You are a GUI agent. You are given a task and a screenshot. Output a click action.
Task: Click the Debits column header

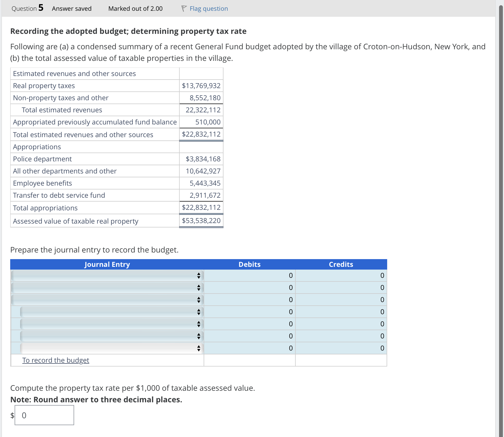(249, 264)
